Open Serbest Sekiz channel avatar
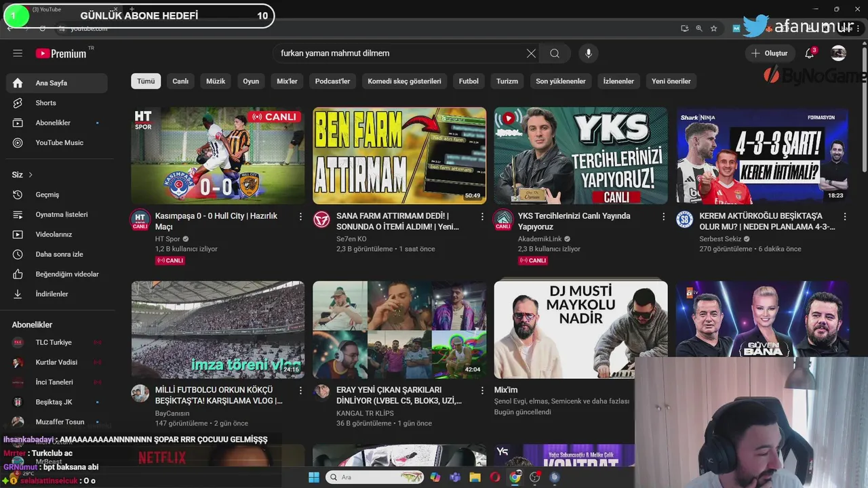This screenshot has height=488, width=868. 685,219
